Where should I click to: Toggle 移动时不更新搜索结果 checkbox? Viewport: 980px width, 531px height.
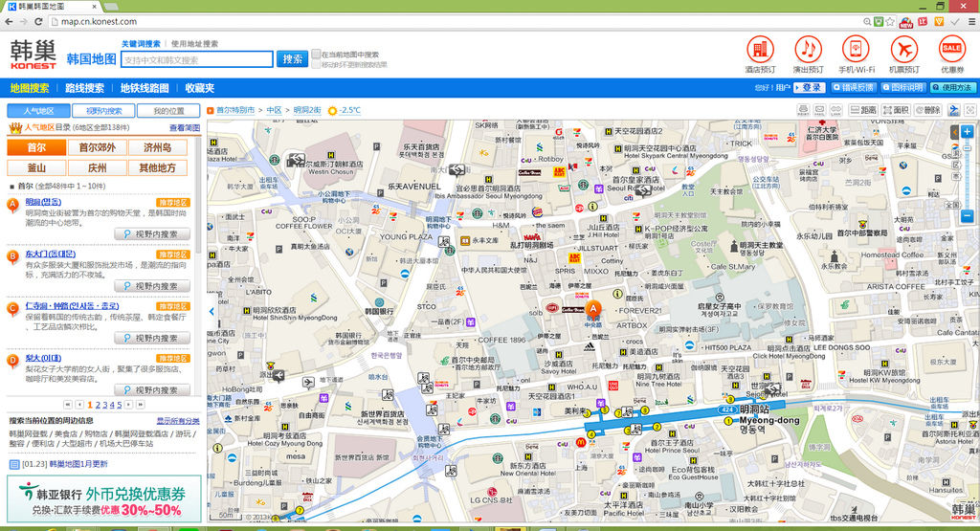pos(316,64)
